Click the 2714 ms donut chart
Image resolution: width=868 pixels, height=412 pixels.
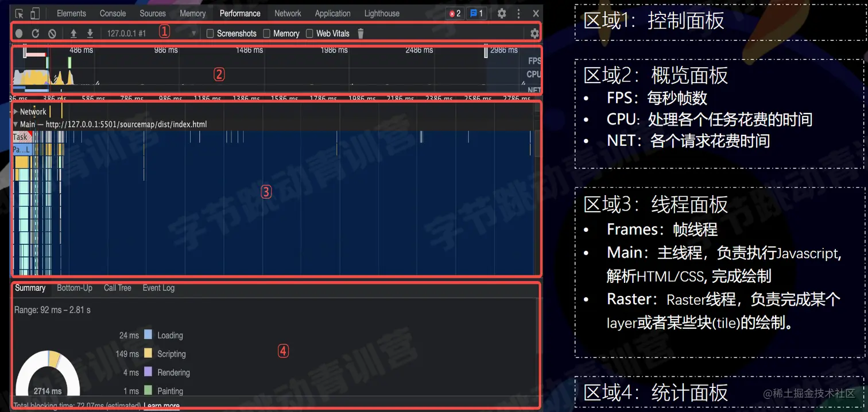click(48, 373)
